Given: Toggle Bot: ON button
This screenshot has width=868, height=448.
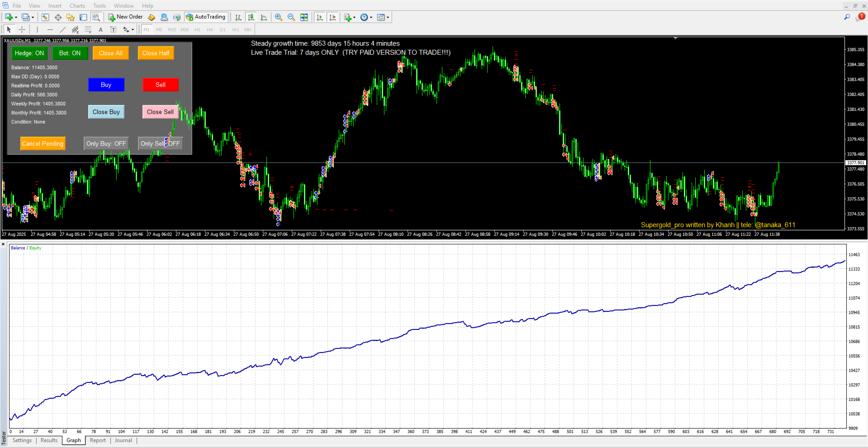Looking at the screenshot, I should click(x=70, y=53).
